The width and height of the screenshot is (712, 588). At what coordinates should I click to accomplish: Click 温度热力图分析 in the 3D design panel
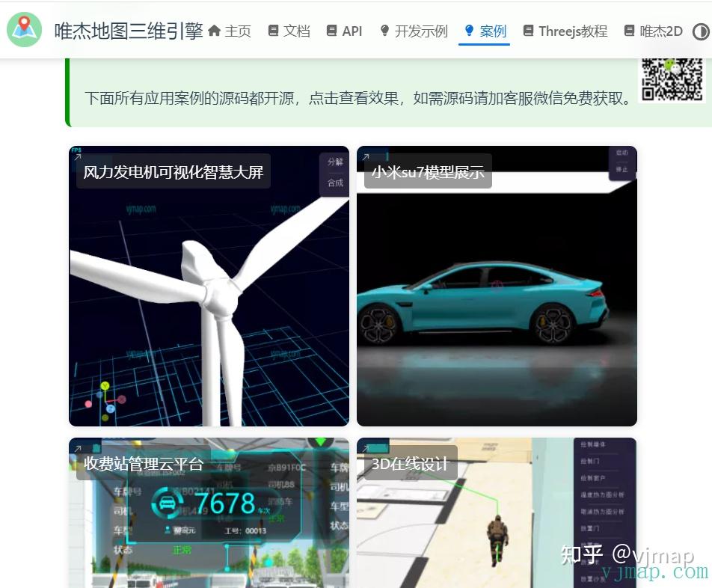[602, 494]
